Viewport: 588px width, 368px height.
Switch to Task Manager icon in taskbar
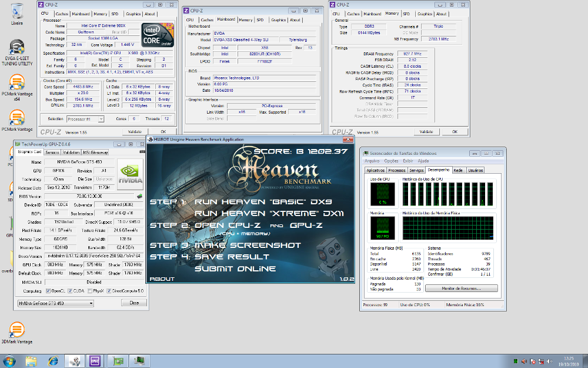[139, 362]
